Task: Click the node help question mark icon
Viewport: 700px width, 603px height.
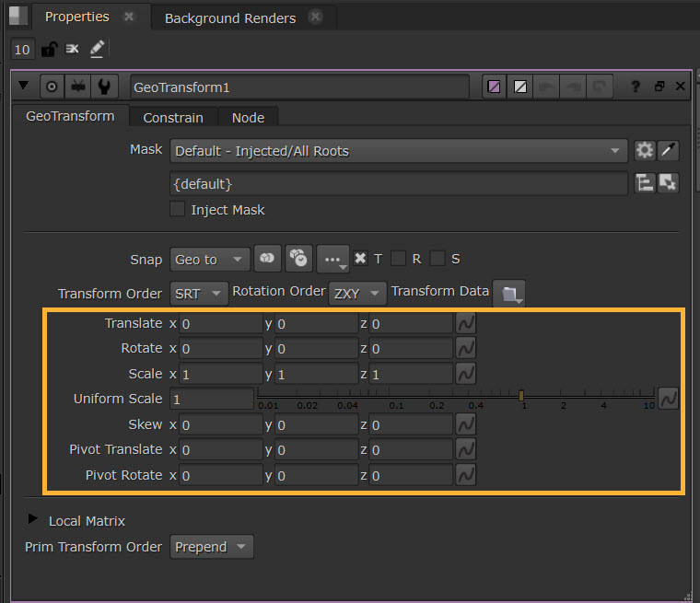Action: [x=636, y=87]
